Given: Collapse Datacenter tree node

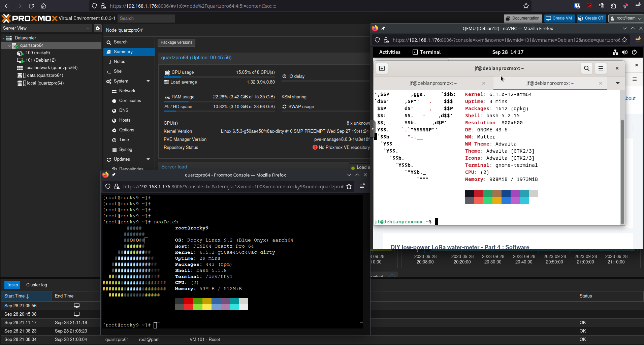Looking at the screenshot, I should pos(4,38).
